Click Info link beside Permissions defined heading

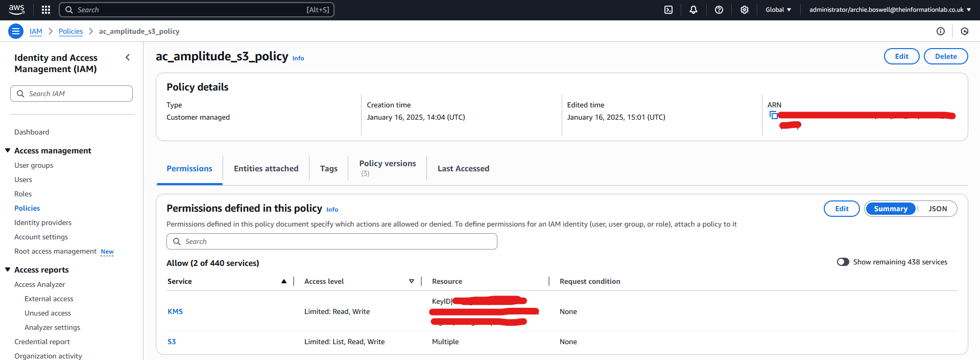coord(332,210)
